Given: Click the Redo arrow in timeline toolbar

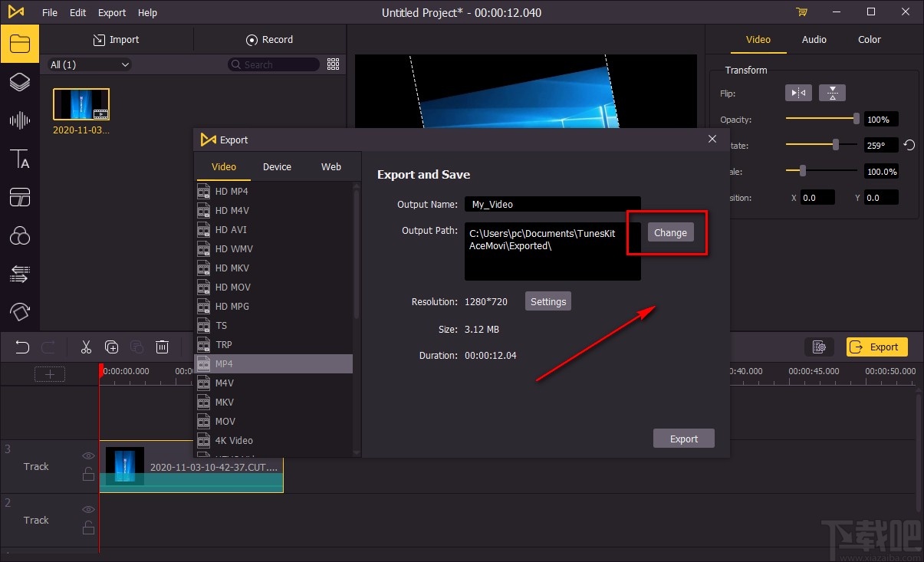Looking at the screenshot, I should [x=48, y=347].
